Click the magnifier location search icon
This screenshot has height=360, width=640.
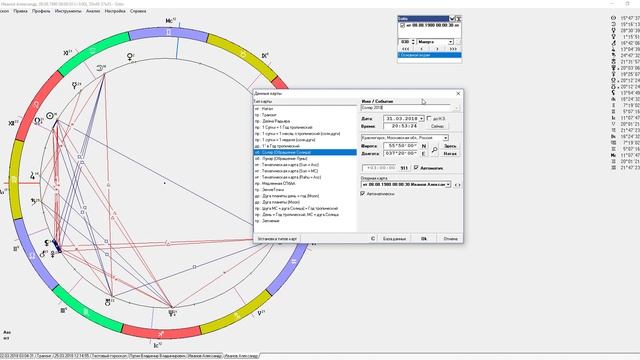(434, 150)
